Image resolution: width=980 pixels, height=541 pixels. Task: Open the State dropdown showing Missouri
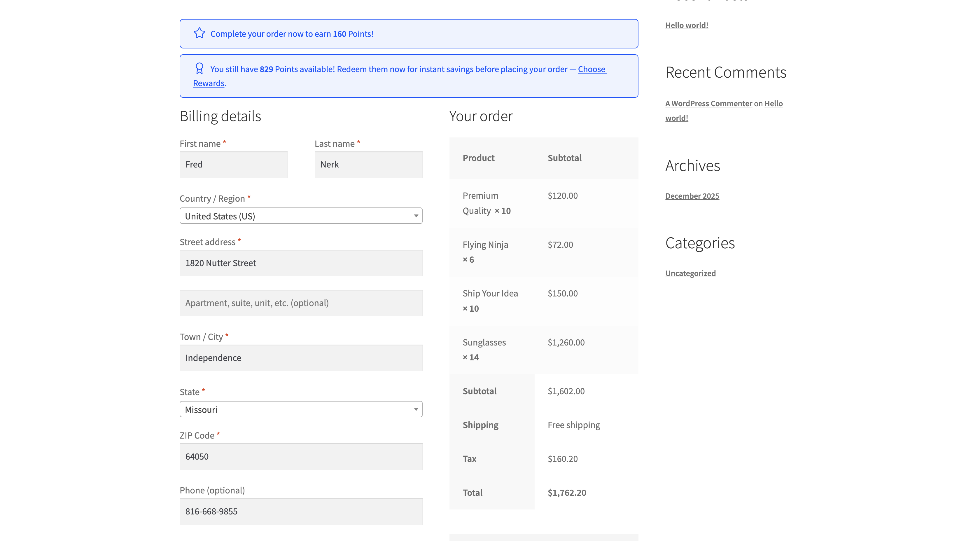pyautogui.click(x=297, y=409)
